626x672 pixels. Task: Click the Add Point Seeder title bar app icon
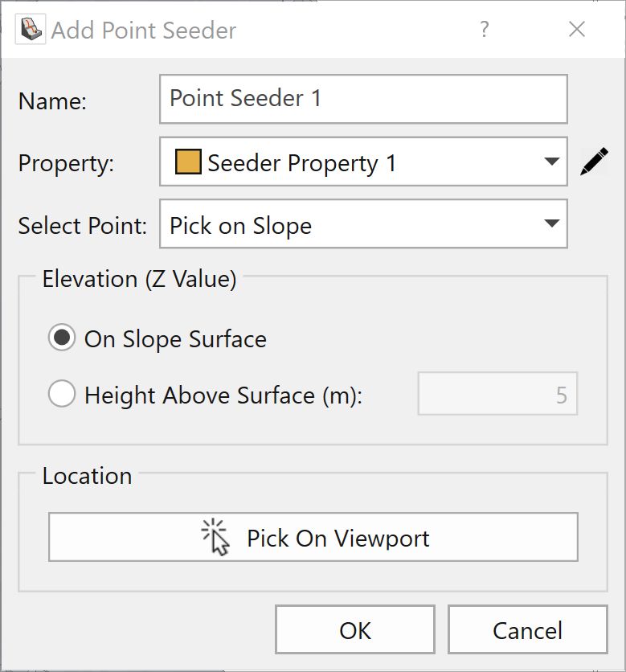(29, 30)
